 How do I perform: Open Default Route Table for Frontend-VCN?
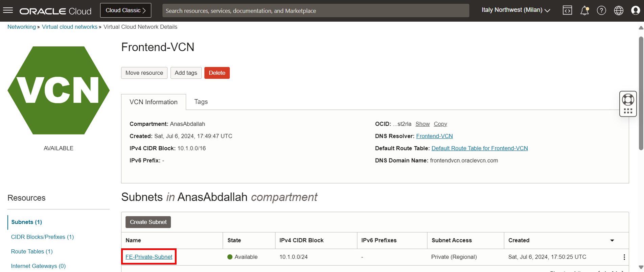[480, 148]
